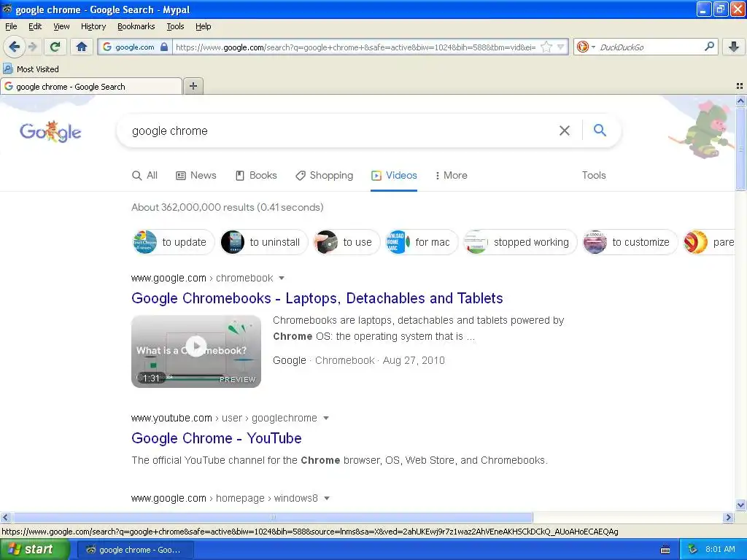Screen dimensions: 747x560
Task: Play the 'What is a Chromebook?' video thumbnail
Action: coord(196,351)
